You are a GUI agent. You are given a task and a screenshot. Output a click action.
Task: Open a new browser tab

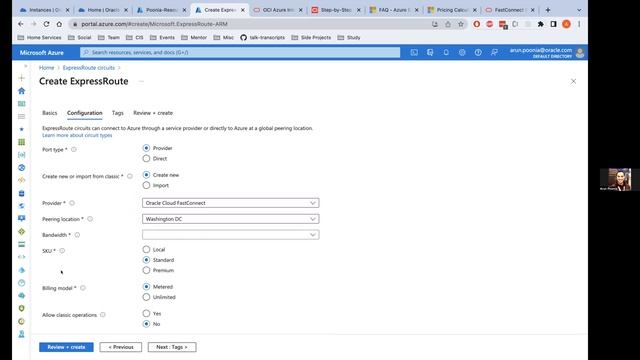(x=548, y=10)
